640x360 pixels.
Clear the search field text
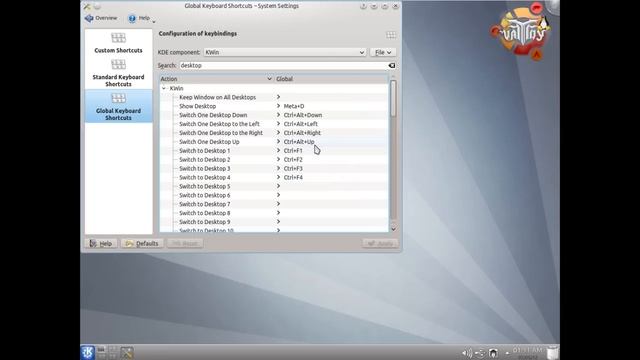391,65
